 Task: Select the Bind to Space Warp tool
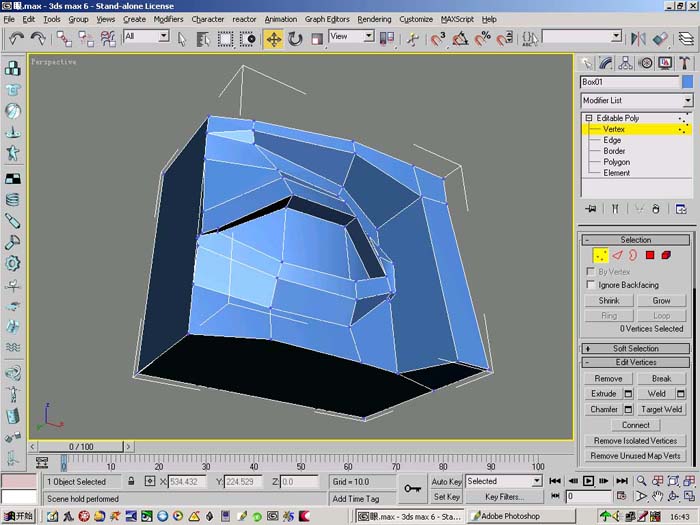pos(108,39)
